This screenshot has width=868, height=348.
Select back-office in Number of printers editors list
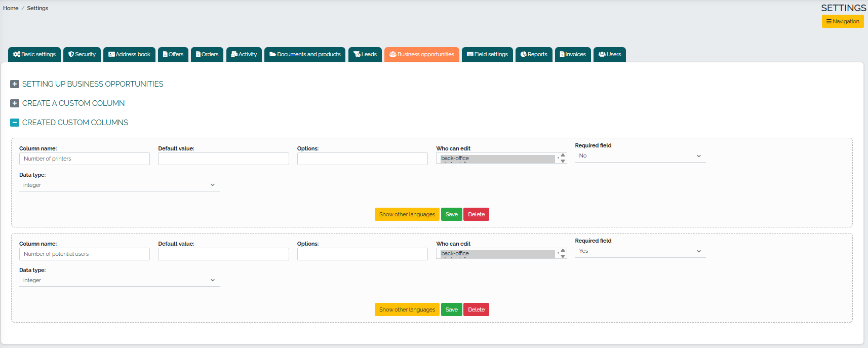pyautogui.click(x=498, y=159)
